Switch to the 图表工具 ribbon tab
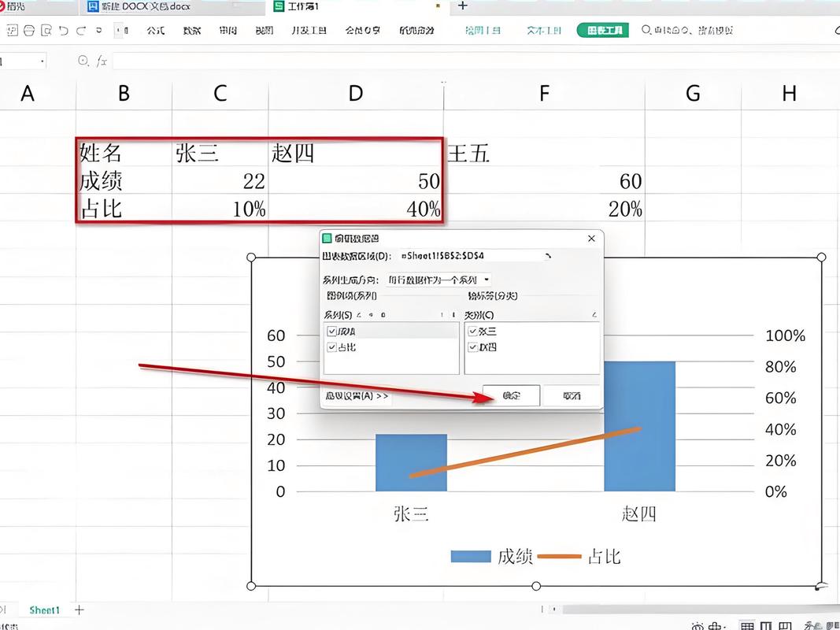The height and width of the screenshot is (630, 840). (602, 31)
